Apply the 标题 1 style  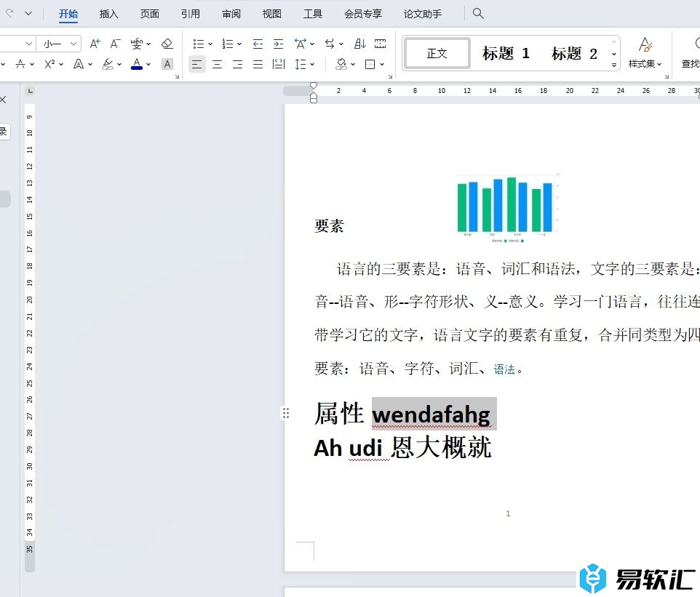506,54
